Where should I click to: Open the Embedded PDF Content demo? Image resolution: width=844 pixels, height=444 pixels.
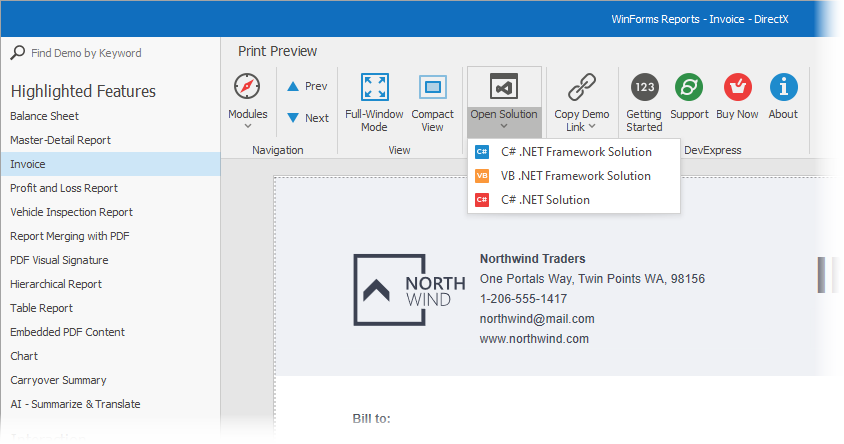click(x=110, y=332)
